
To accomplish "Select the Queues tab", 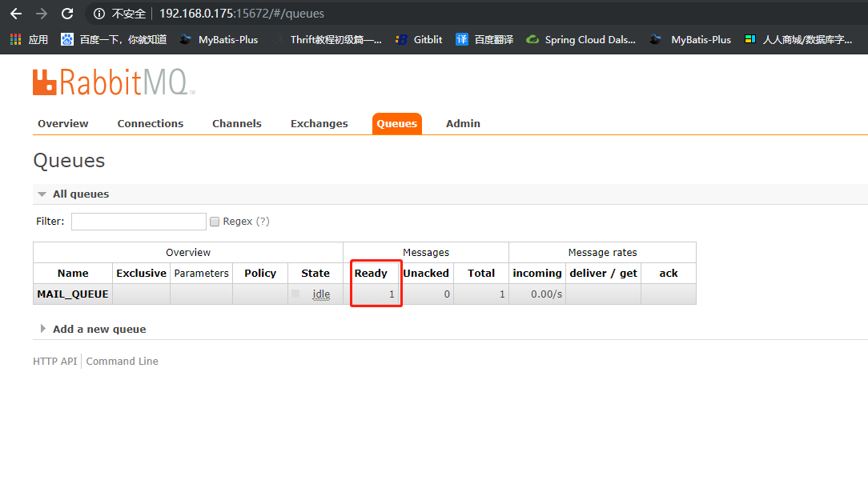I will (x=397, y=123).
